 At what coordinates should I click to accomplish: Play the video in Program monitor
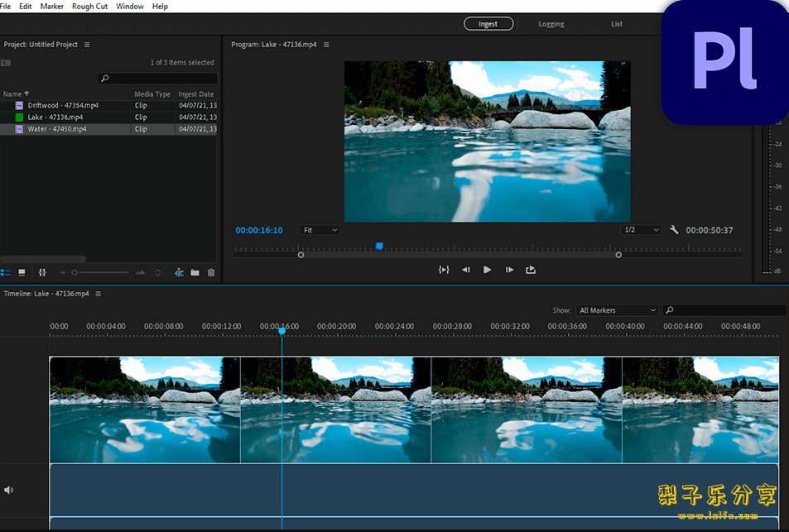(x=487, y=270)
